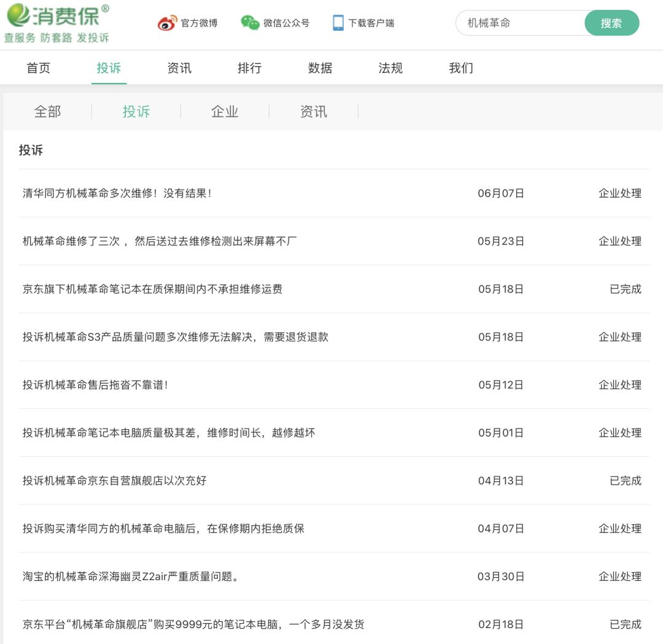
Task: Click the 下载客户端 text link
Action: coord(371,23)
